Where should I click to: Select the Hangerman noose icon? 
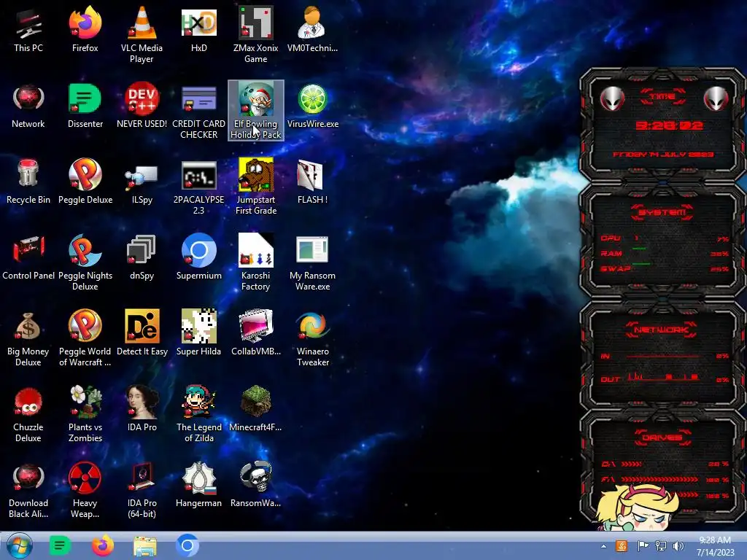point(198,485)
